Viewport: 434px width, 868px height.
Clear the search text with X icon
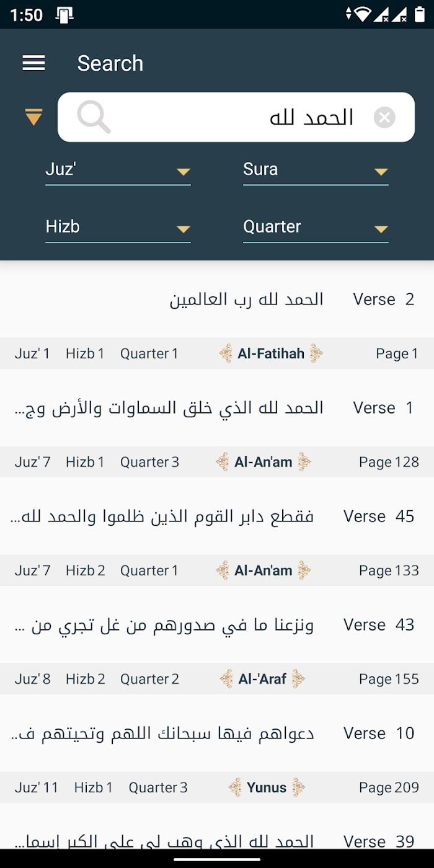point(384,117)
